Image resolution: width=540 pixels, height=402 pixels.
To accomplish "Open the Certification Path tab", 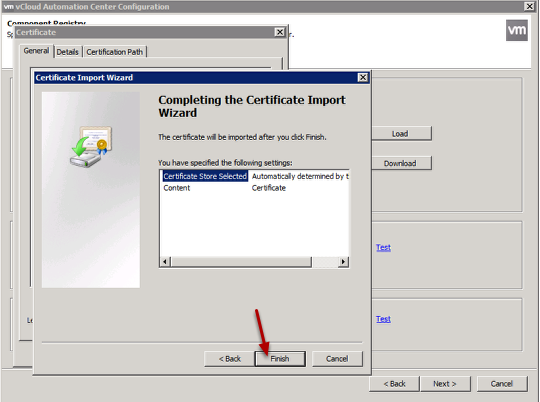I will (x=115, y=52).
